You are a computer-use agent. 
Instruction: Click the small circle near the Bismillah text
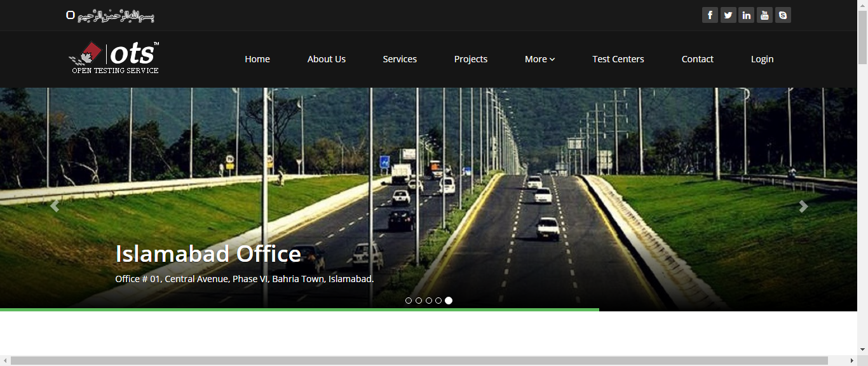[x=71, y=15]
